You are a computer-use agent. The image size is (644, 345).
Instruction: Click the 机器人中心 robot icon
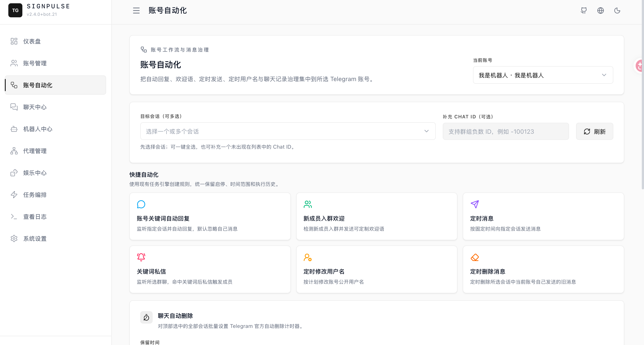[x=14, y=129]
